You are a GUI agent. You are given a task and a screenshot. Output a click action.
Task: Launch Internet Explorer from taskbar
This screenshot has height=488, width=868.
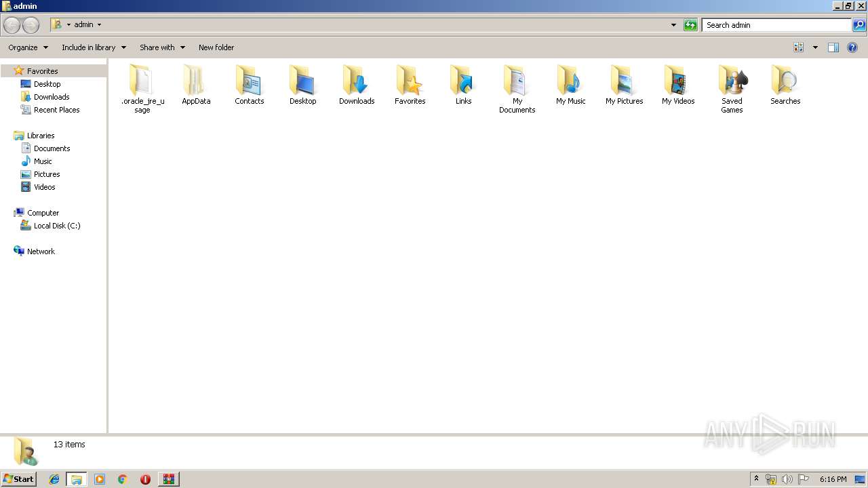[x=55, y=479]
